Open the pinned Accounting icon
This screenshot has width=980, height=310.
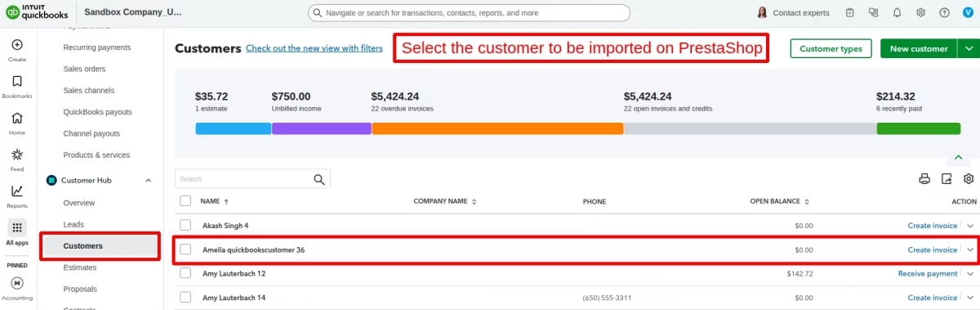(x=17, y=283)
